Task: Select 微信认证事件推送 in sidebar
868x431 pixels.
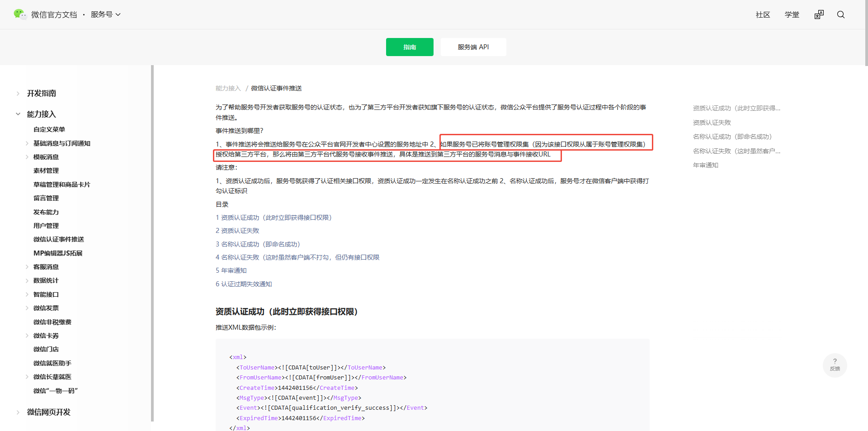Action: [59, 239]
